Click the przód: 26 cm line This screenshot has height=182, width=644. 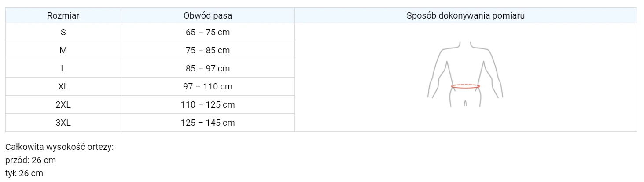[x=30, y=160]
